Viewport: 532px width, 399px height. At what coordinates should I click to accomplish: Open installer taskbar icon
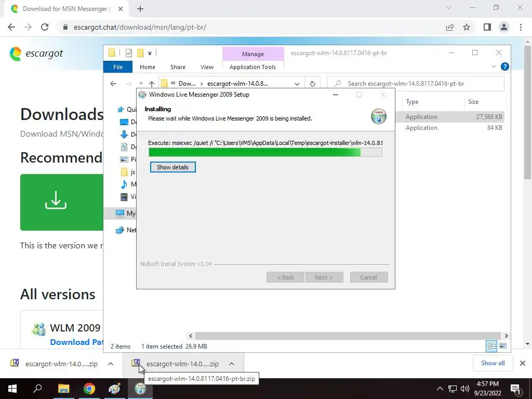pyautogui.click(x=140, y=389)
